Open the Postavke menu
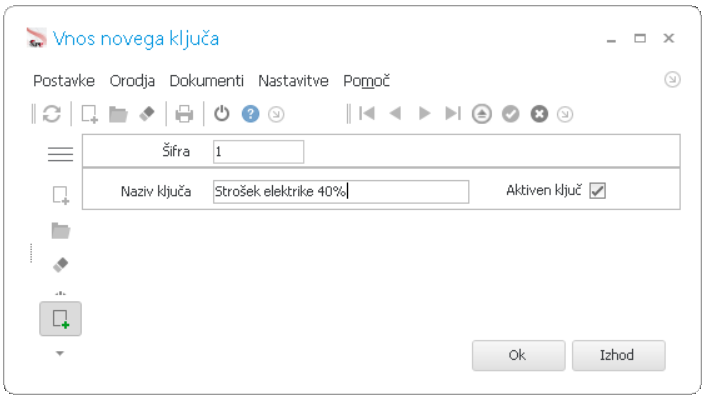 tap(64, 81)
